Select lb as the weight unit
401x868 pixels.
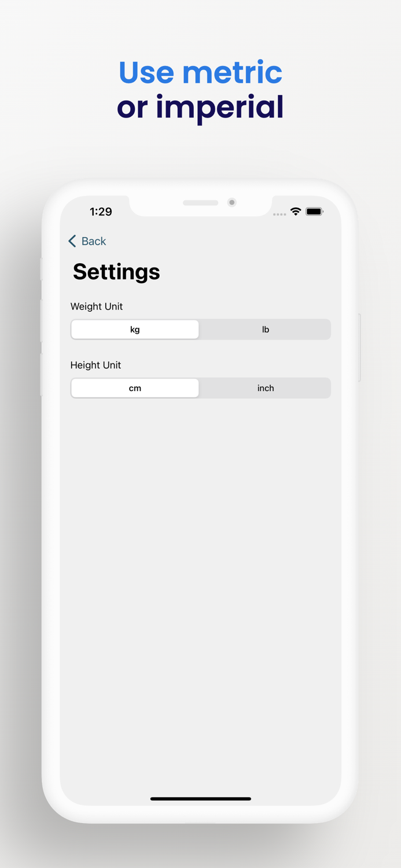265,329
